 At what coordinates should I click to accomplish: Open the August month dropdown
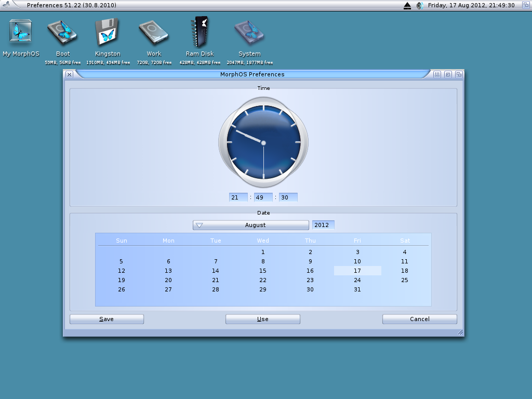click(251, 225)
